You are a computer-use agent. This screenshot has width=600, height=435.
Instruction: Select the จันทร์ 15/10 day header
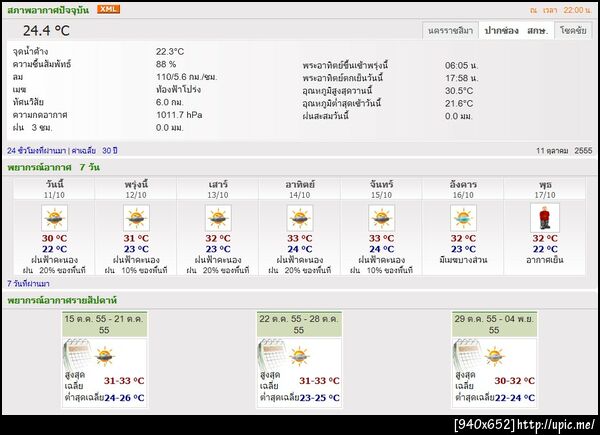tap(382, 189)
